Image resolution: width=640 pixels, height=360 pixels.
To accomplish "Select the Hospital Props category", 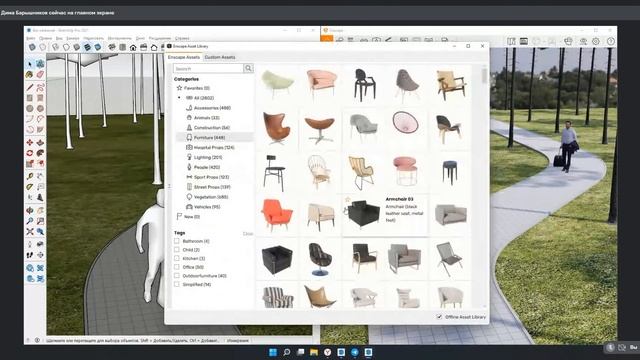I will (x=210, y=147).
